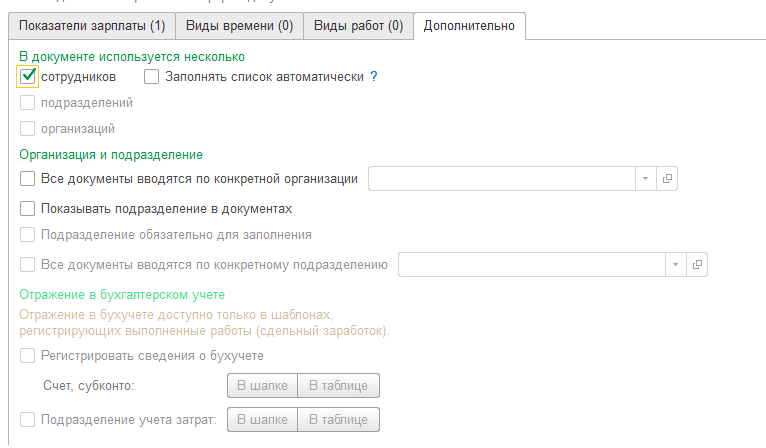Open the organization selection form icon

[669, 178]
